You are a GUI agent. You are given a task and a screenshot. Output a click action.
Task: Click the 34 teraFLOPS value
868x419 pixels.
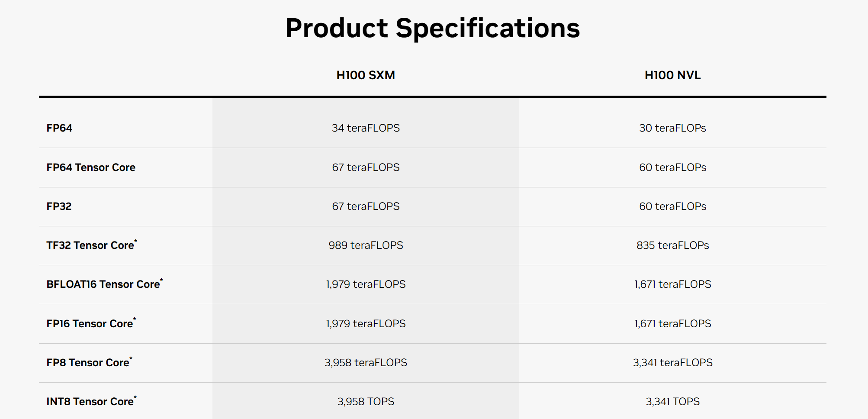point(366,128)
